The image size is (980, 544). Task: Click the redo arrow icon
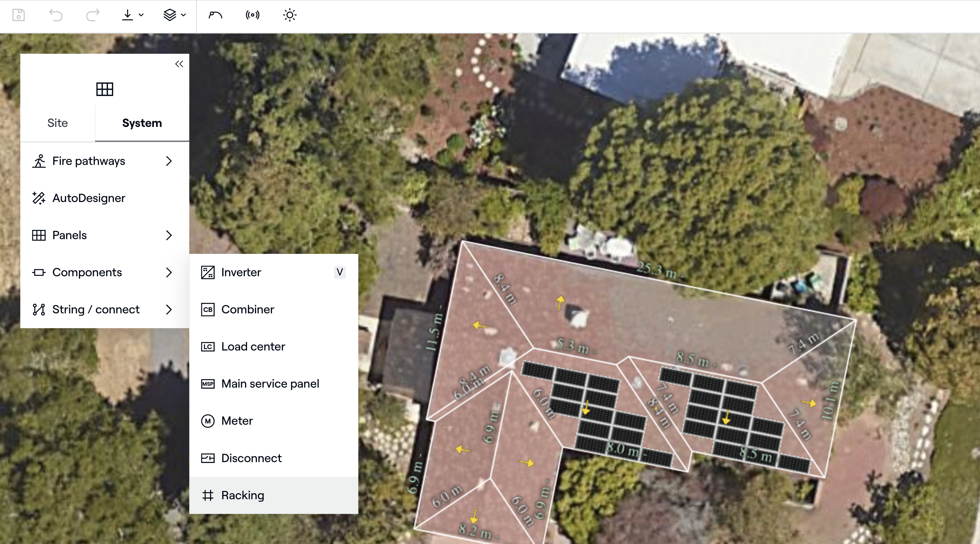92,15
